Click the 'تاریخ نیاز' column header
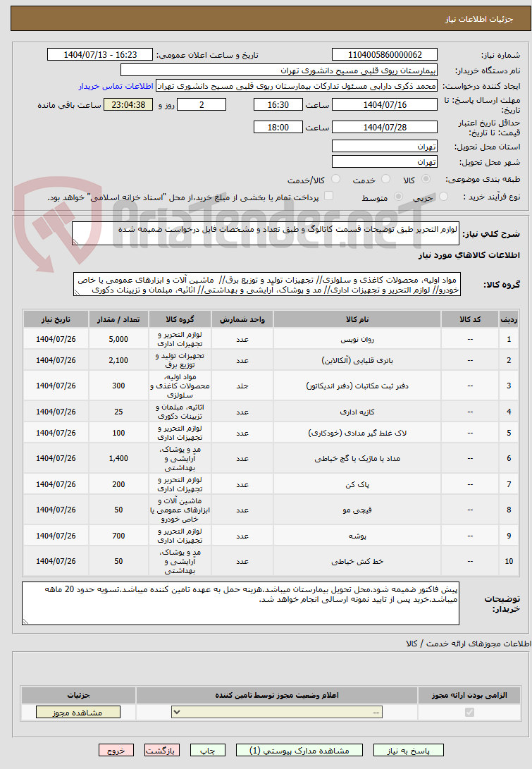Image resolution: width=532 pixels, height=769 pixels. point(56,319)
